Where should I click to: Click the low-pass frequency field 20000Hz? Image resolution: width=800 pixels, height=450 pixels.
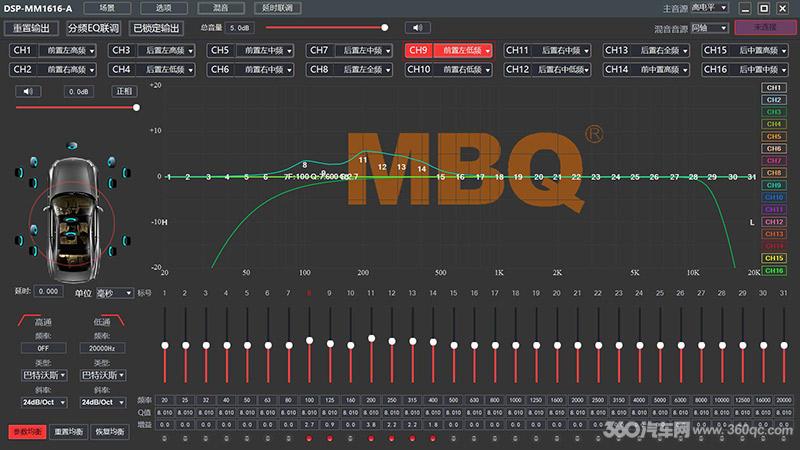pyautogui.click(x=102, y=348)
